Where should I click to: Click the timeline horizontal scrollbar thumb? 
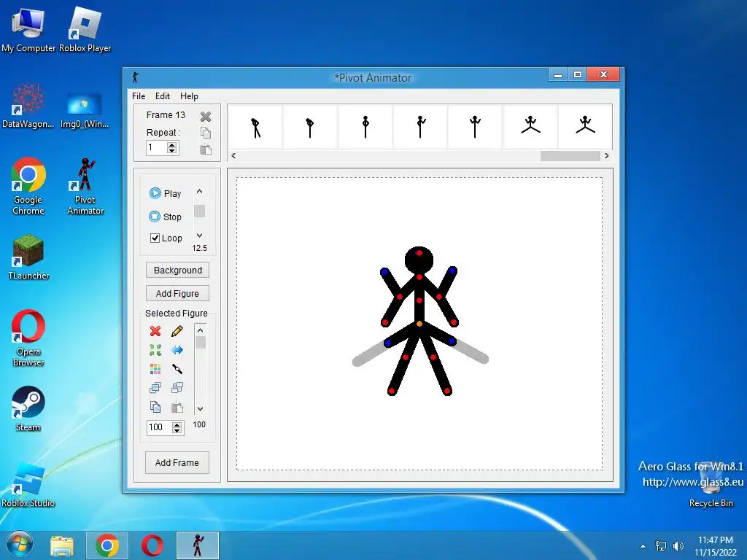pyautogui.click(x=570, y=156)
